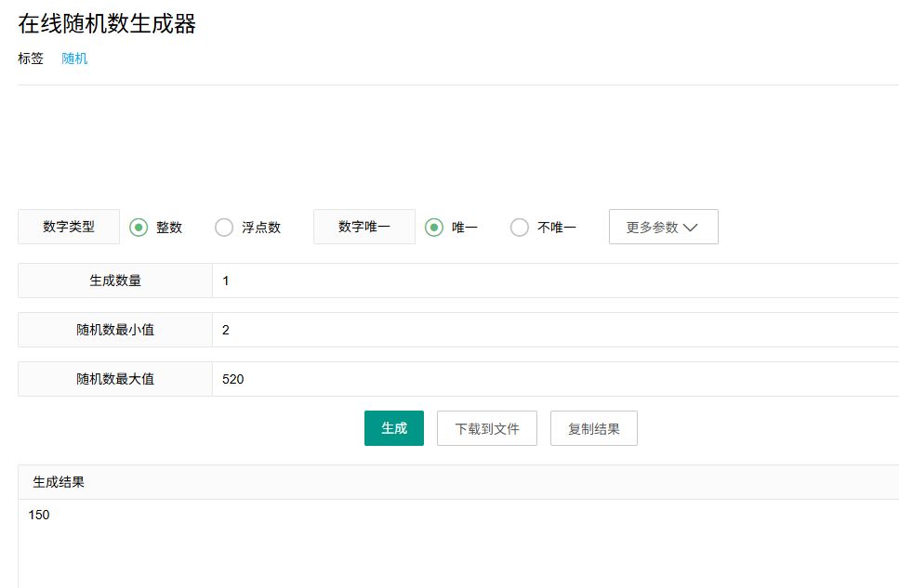Click the 生成数量 input field
Viewport: 899px width, 588px height.
[x=556, y=281]
